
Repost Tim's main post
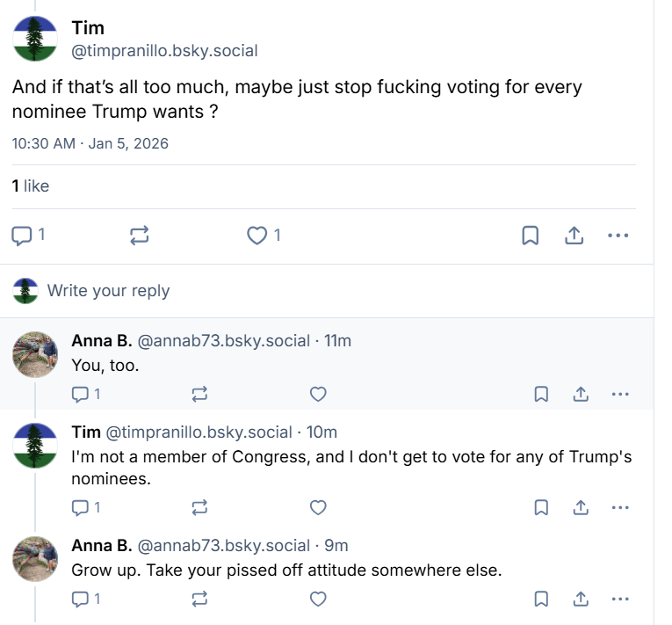[140, 236]
